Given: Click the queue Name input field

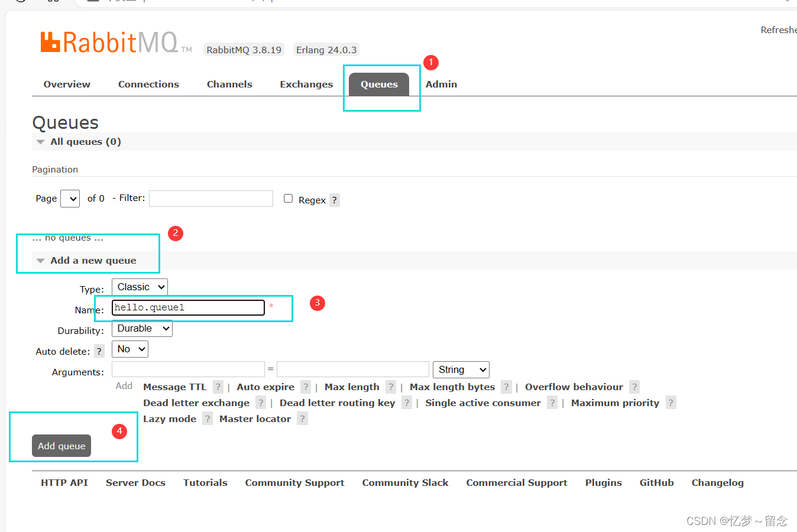Looking at the screenshot, I should tap(188, 307).
